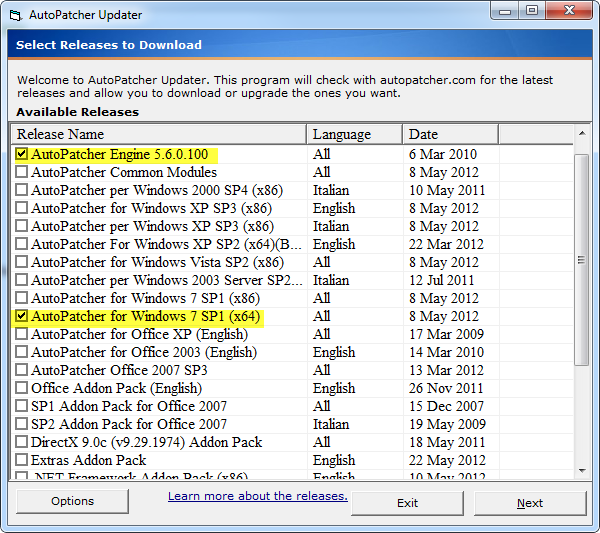Enable AutoPatcher for Windows 7 SP1 (x86) checkbox
Image resolution: width=600 pixels, height=533 pixels.
coord(21,298)
